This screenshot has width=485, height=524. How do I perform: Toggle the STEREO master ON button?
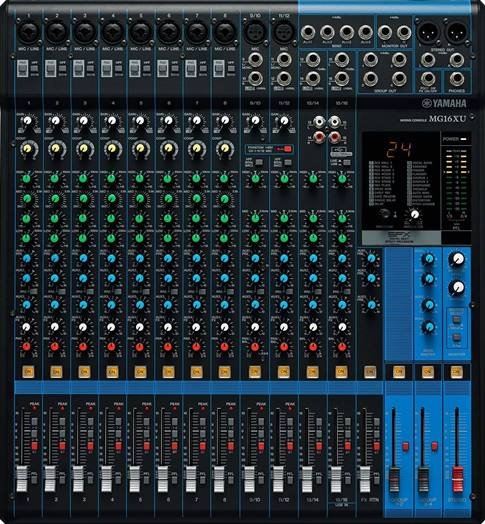point(456,371)
